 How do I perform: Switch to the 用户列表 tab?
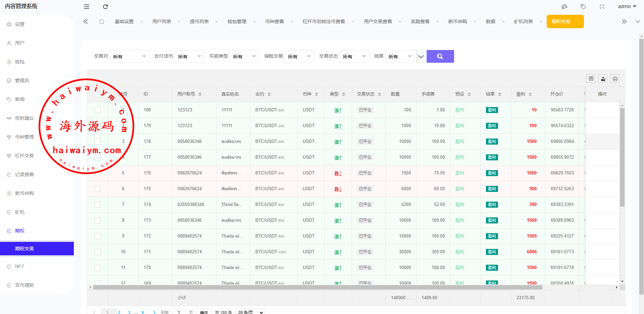pyautogui.click(x=162, y=21)
